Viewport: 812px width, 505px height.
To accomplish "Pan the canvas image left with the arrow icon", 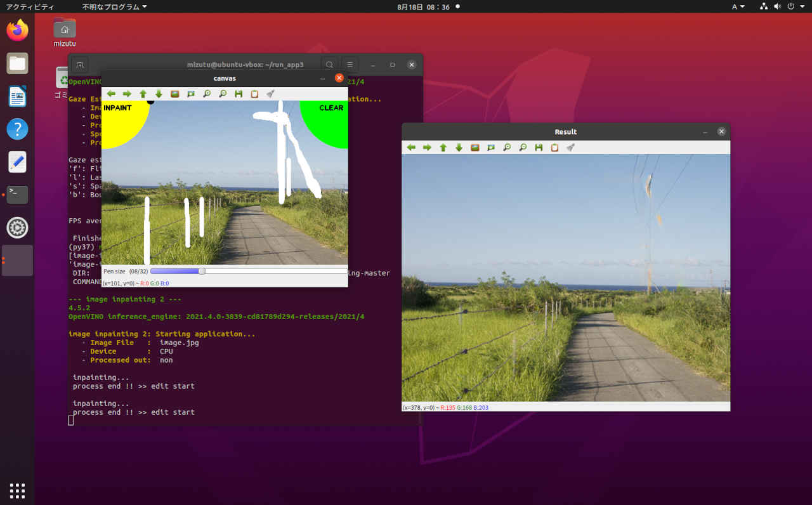I will [110, 93].
